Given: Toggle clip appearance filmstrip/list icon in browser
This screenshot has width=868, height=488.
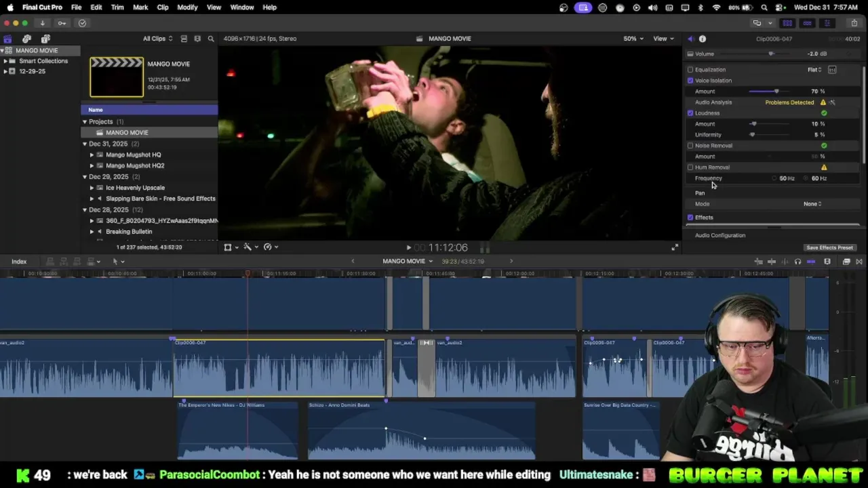Looking at the screenshot, I should point(184,39).
